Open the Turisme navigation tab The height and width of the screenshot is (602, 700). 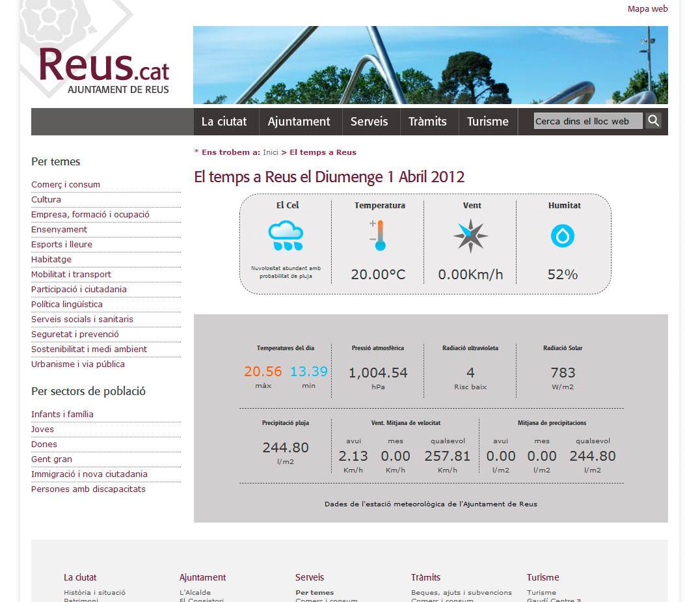pos(488,122)
